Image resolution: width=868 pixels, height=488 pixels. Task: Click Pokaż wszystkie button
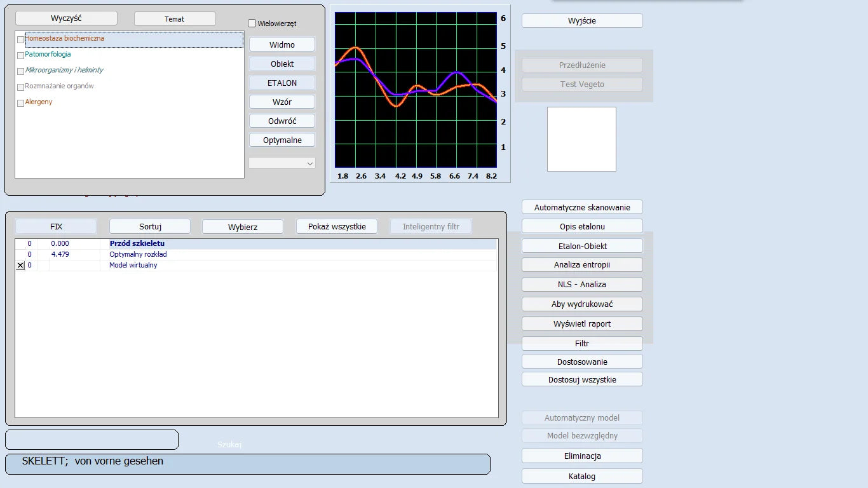tap(337, 227)
